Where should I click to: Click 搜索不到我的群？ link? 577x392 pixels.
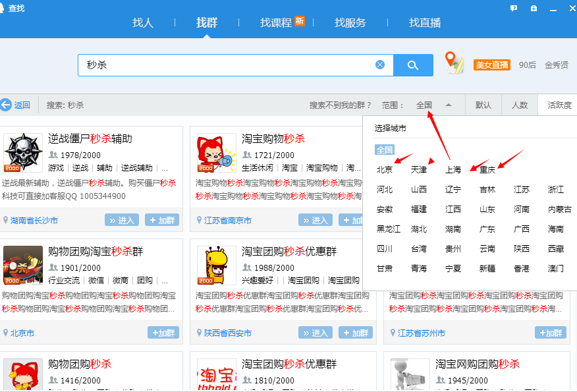(x=340, y=105)
